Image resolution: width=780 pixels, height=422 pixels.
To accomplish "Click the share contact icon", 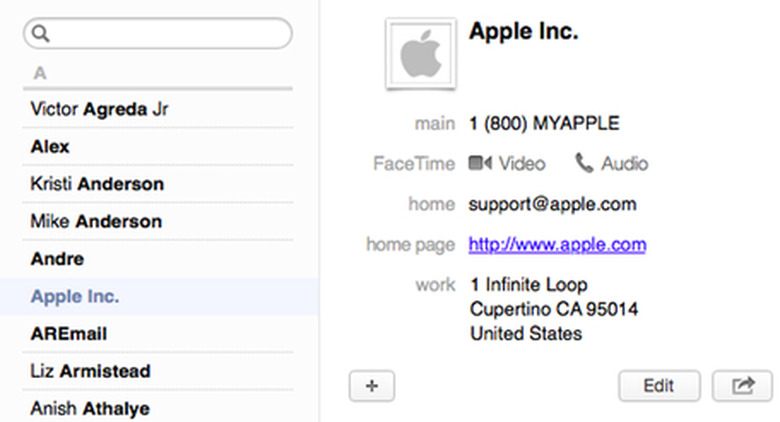I will pyautogui.click(x=742, y=386).
